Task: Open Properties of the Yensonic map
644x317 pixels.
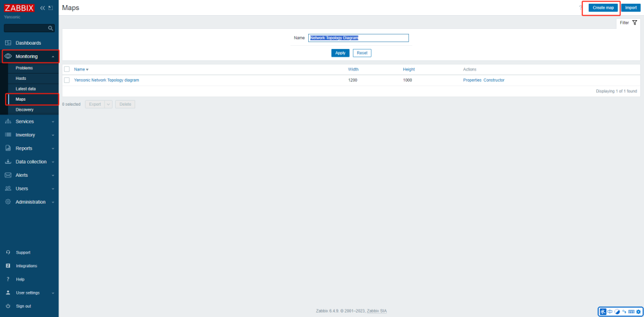Action: (x=472, y=80)
